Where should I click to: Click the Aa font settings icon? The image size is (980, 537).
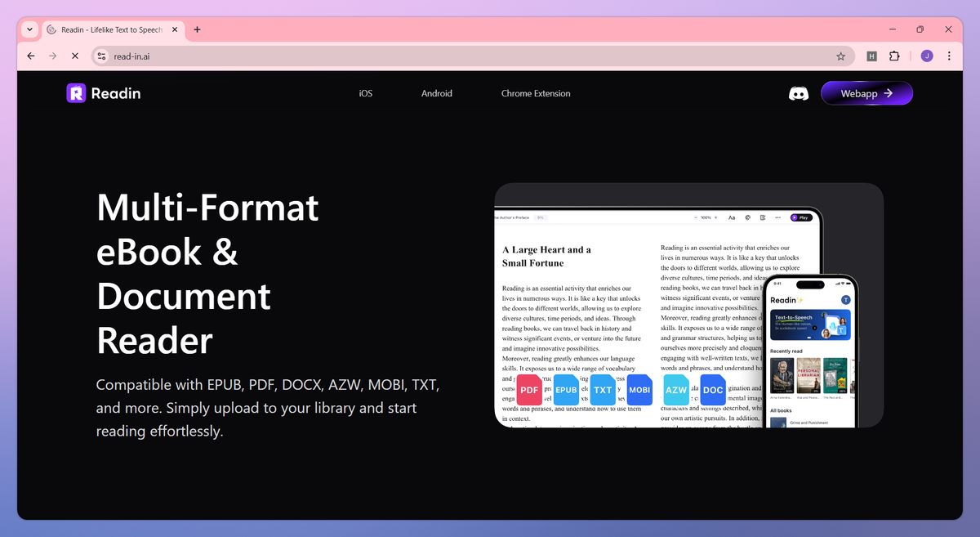(x=732, y=217)
